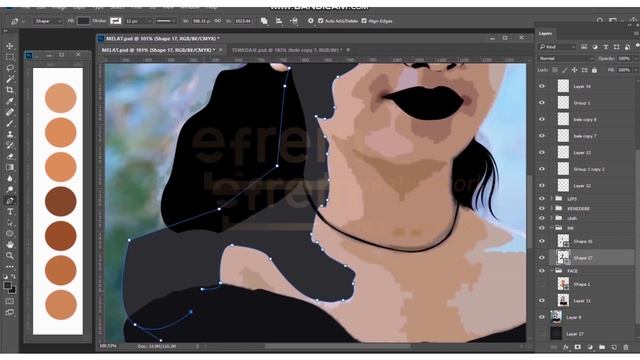640x360 pixels.
Task: Open the Kind filter dropdown
Action: coord(557,47)
